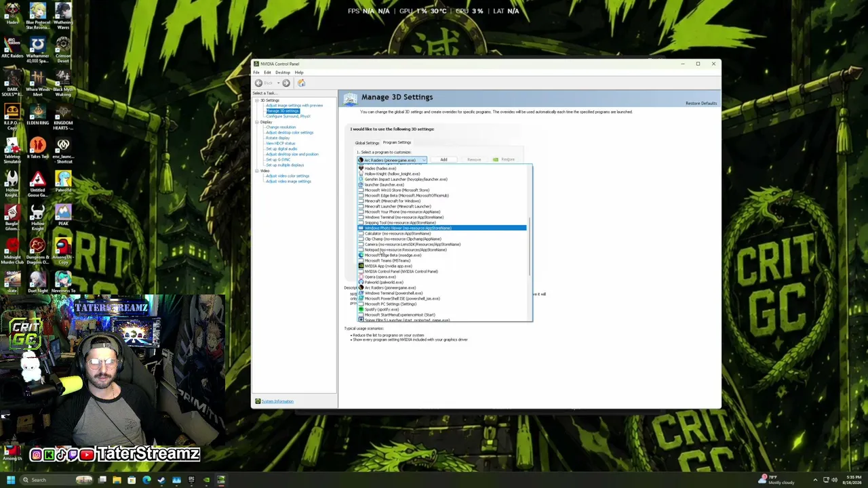Select NVIDIA App (nvidia app.exe) entry
Viewport: 868px width, 488px height.
442,266
